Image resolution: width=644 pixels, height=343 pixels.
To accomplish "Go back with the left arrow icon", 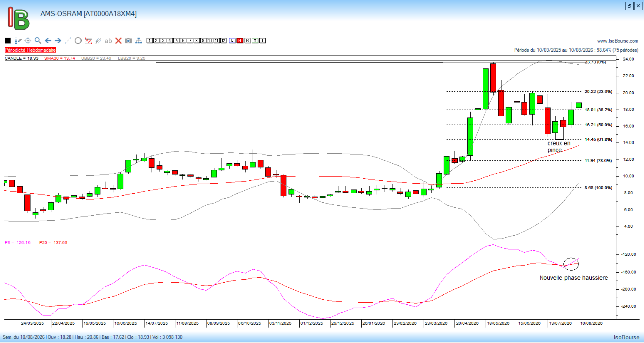I will click(48, 41).
